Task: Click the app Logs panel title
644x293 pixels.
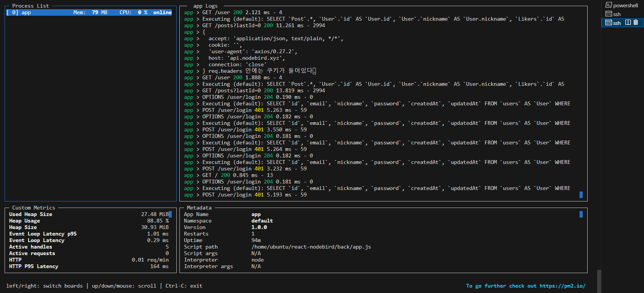Action: tap(205, 6)
